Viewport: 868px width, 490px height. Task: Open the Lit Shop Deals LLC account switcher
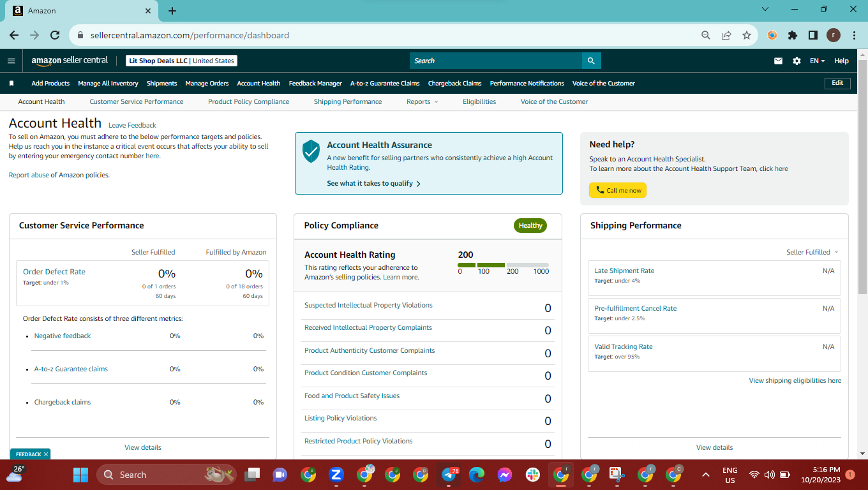(x=181, y=61)
